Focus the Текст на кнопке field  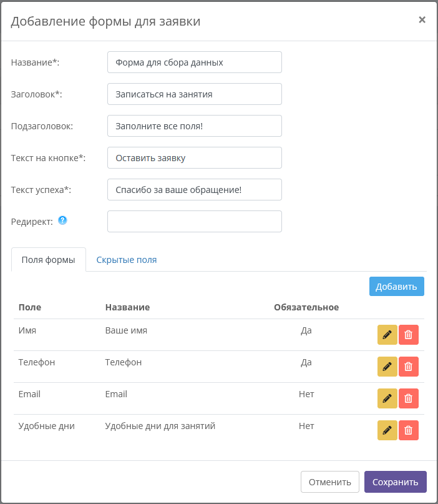pyautogui.click(x=195, y=158)
